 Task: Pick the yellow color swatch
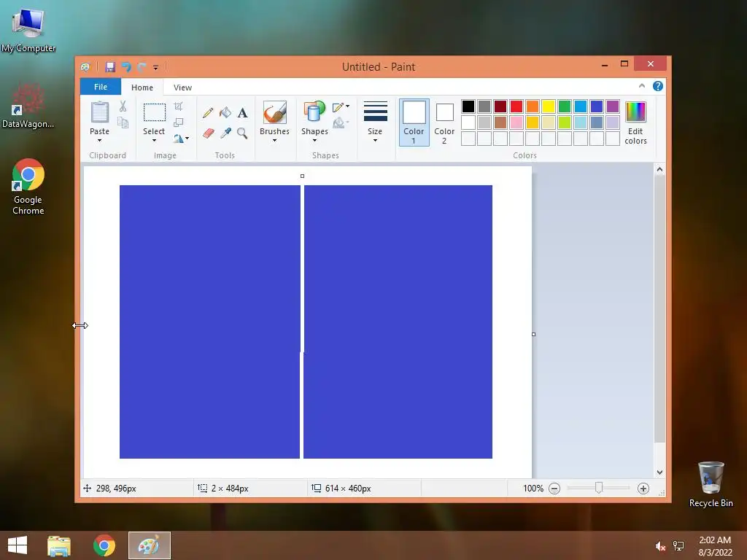549,106
